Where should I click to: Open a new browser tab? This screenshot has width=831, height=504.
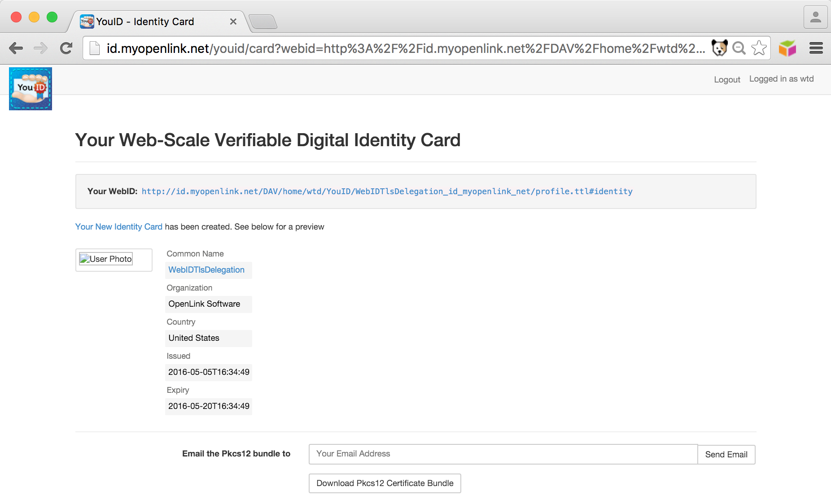point(263,22)
